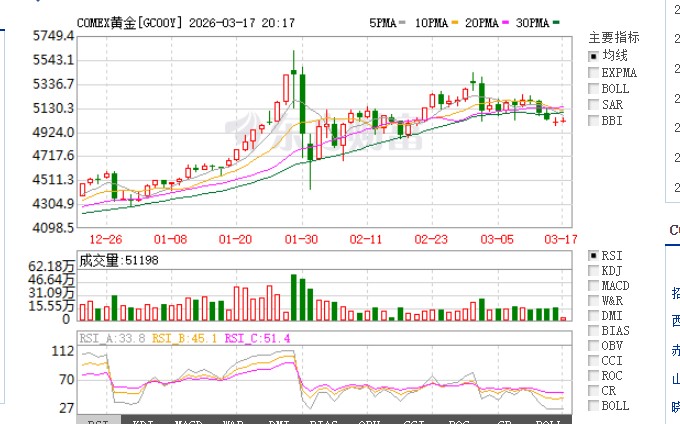Check the CCI indicator box
The width and height of the screenshot is (680, 424).
593,360
